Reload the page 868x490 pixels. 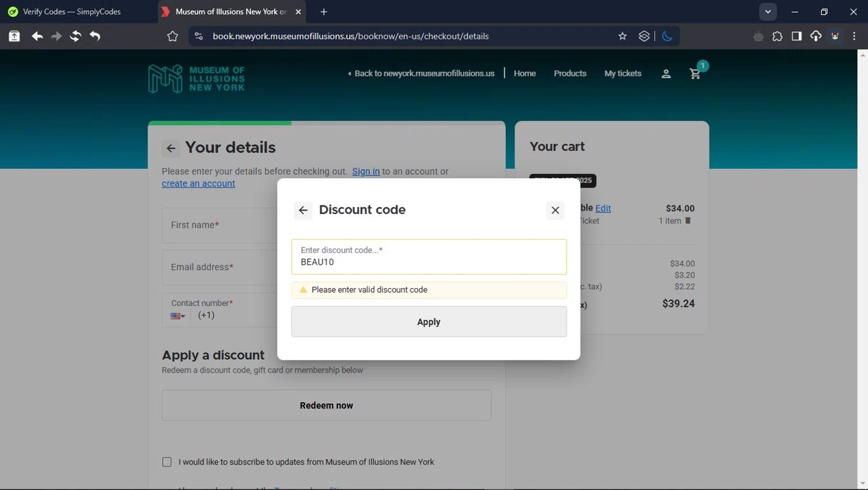pos(75,36)
